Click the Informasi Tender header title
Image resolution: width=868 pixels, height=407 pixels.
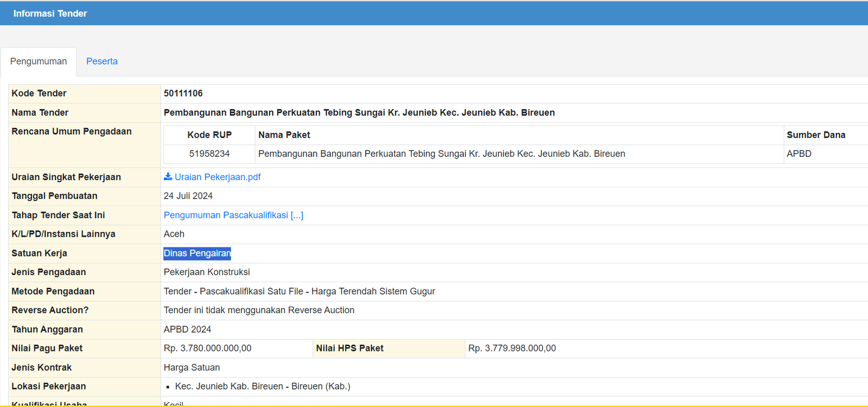click(x=50, y=14)
